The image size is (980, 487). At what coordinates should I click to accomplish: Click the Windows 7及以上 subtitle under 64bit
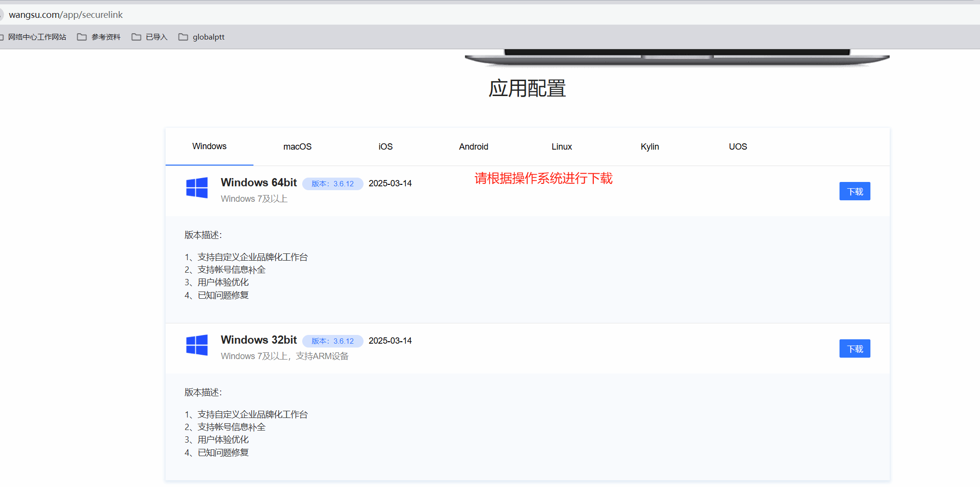[254, 199]
